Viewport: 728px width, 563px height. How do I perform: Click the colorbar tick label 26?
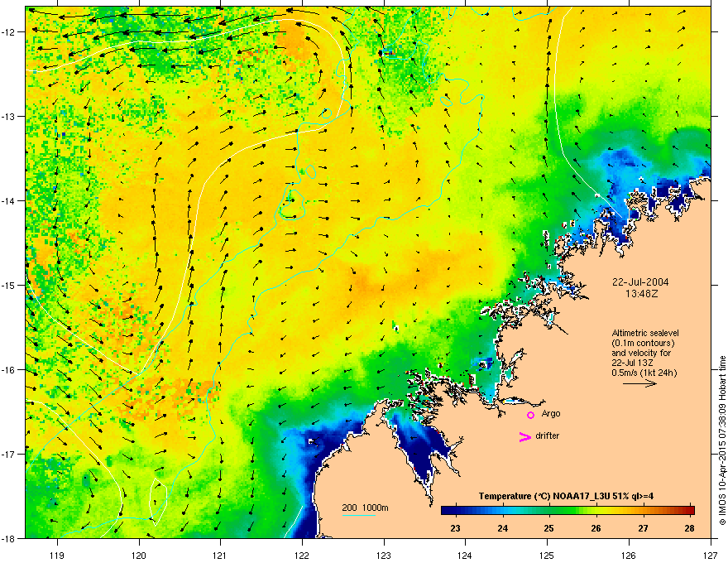click(596, 528)
